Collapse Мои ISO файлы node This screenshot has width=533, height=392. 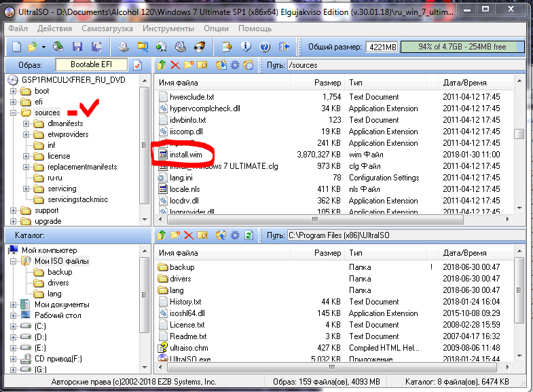point(13,261)
